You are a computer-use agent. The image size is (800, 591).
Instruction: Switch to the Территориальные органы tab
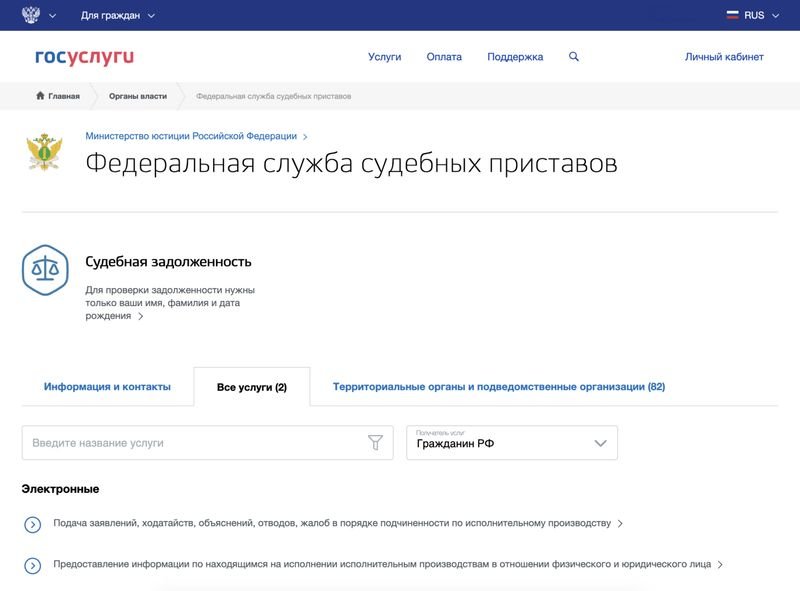(498, 387)
